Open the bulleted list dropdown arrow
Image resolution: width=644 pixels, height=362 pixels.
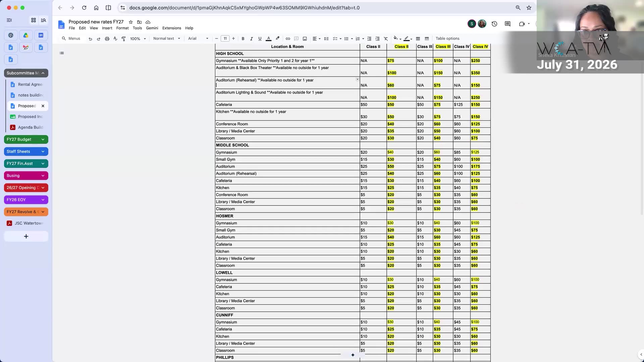tap(352, 39)
